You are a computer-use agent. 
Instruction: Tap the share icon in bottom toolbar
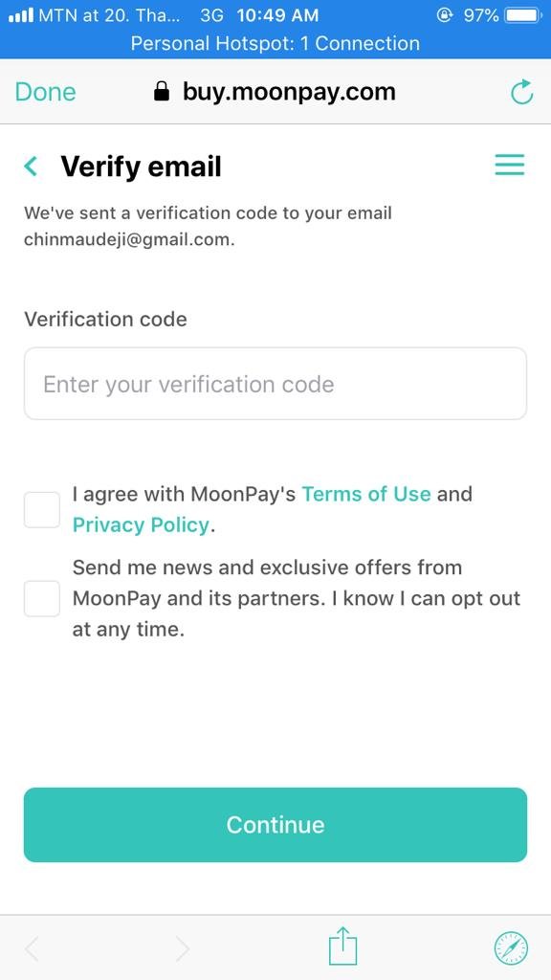(343, 947)
